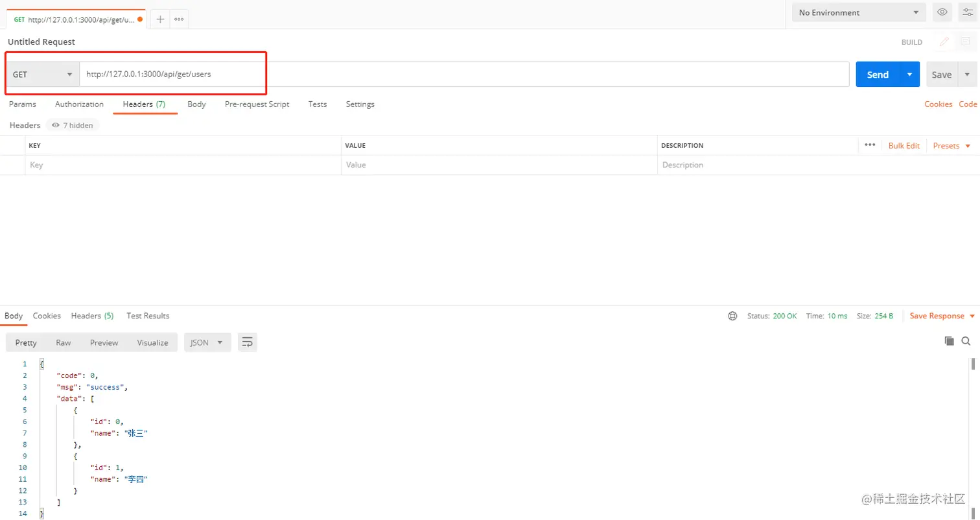Toggle line wrap icon in response toolbar
980x520 pixels.
coord(247,342)
